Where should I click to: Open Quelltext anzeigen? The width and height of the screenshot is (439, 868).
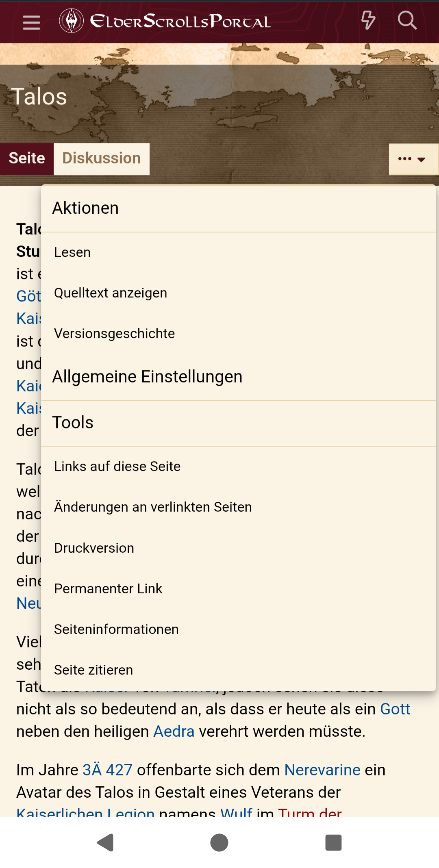point(110,293)
